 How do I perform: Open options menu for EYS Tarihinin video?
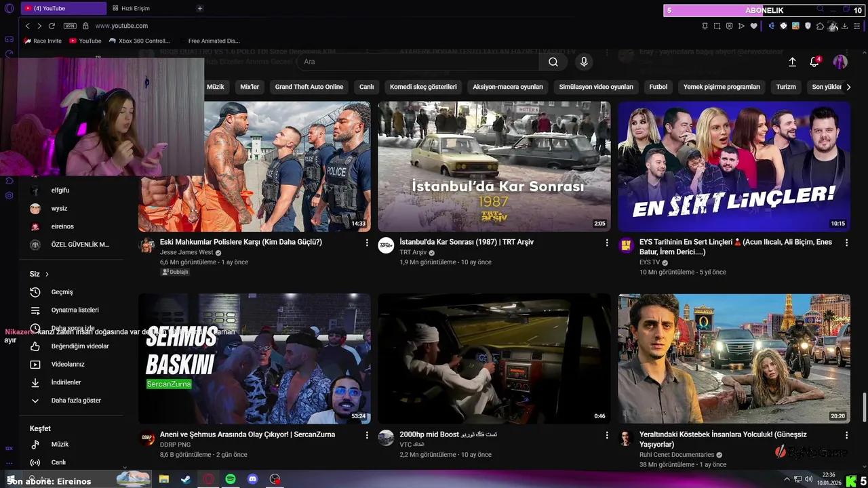tap(846, 243)
